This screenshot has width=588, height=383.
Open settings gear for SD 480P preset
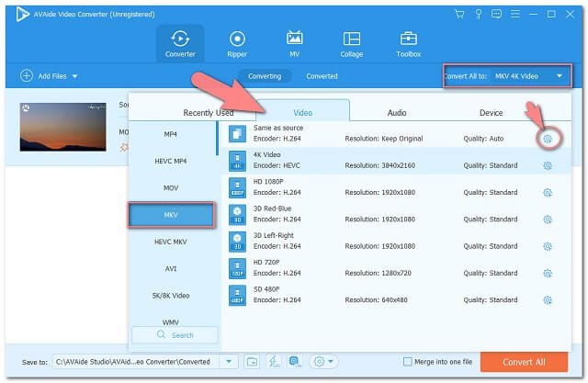click(548, 300)
